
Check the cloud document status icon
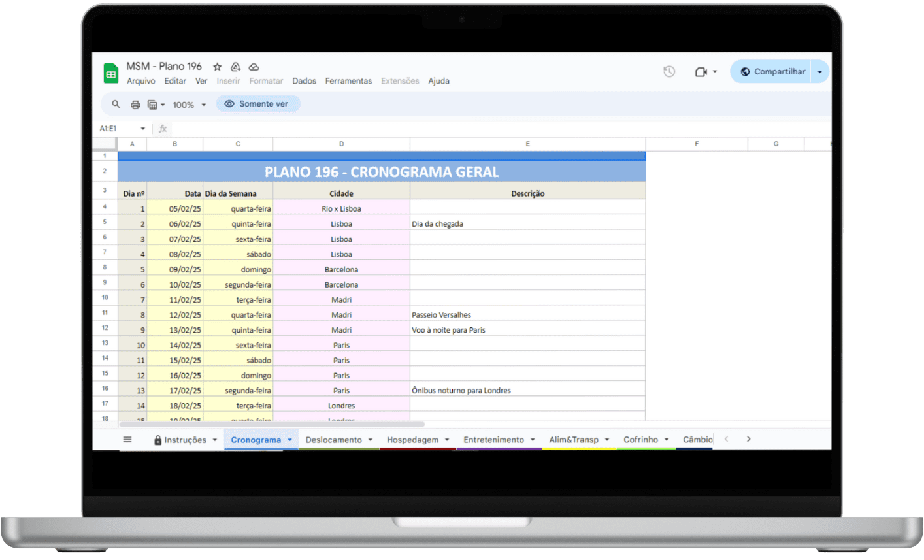tap(254, 67)
